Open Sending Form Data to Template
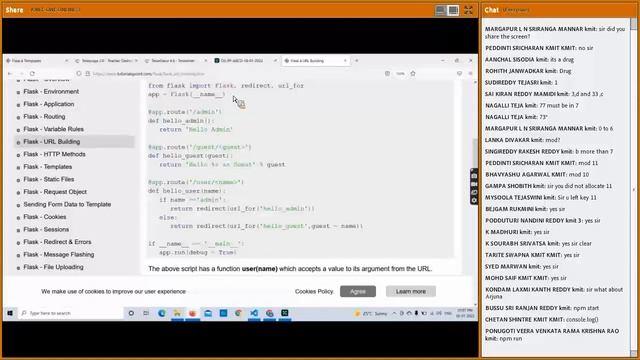 tap(67, 204)
